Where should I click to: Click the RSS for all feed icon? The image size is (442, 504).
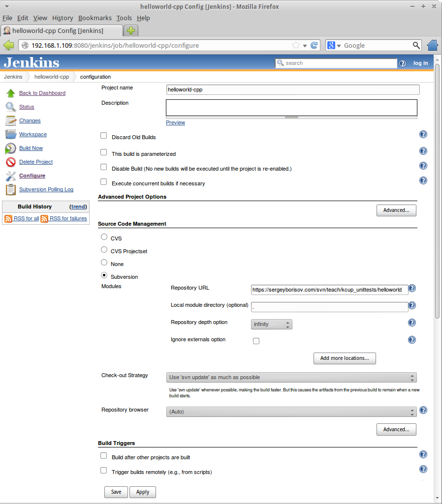9,219
